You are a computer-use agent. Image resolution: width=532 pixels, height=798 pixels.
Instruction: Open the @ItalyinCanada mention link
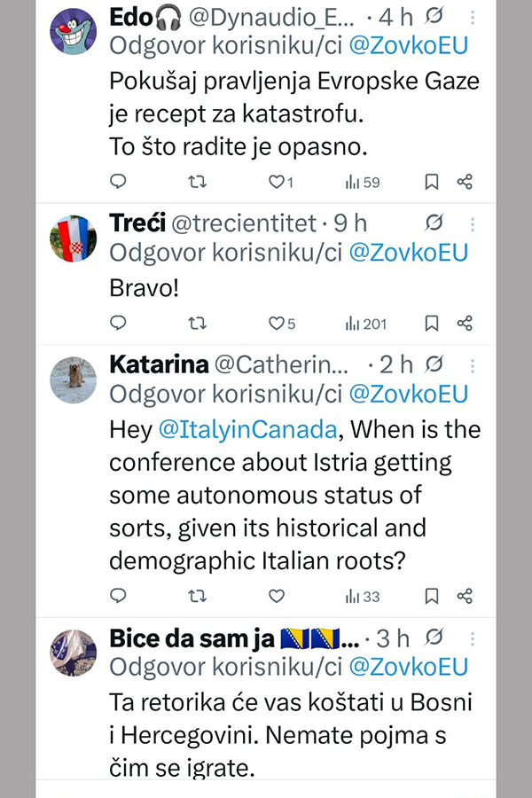[x=247, y=430]
